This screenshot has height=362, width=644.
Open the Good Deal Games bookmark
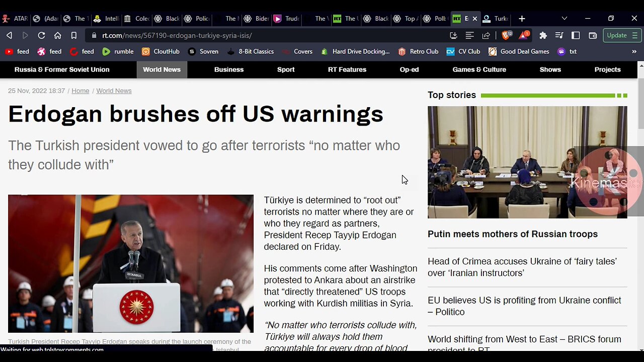coord(519,51)
